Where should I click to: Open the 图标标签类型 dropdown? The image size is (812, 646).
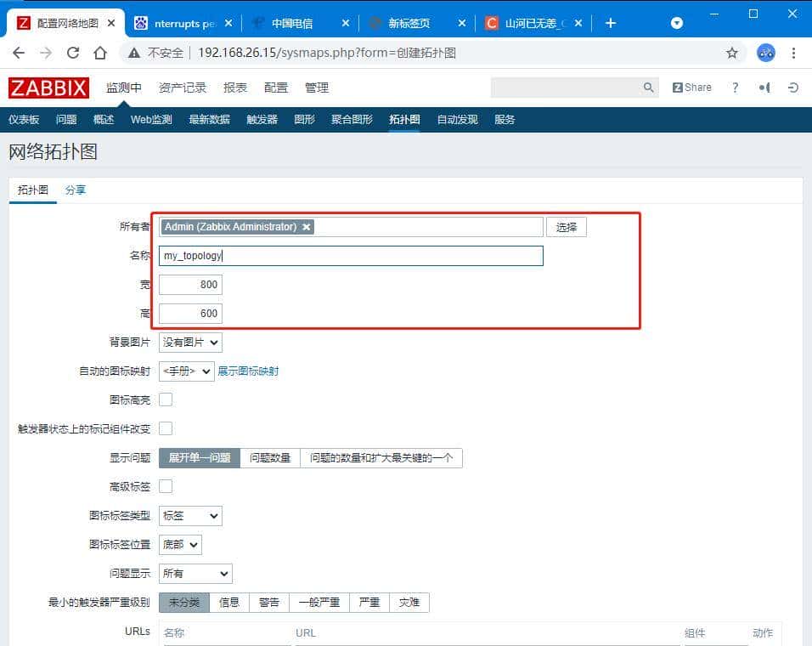pos(190,515)
